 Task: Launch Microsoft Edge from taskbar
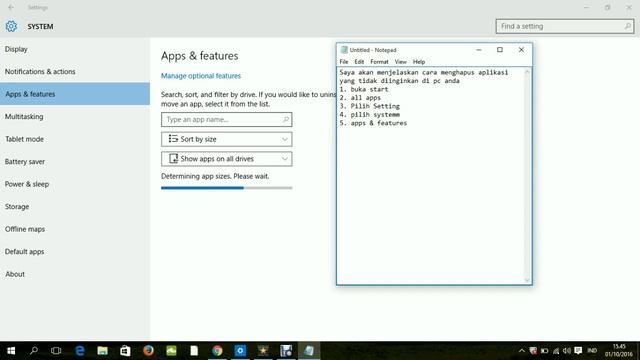click(x=80, y=351)
